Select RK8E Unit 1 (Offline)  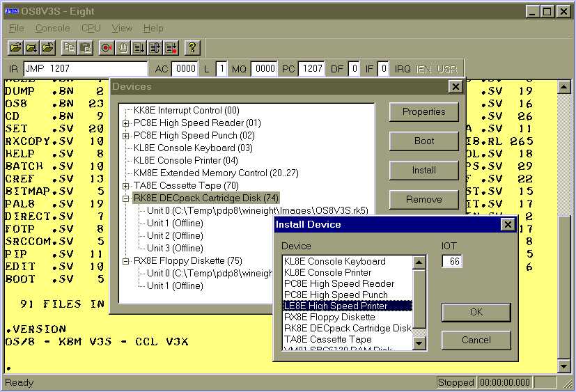(175, 223)
